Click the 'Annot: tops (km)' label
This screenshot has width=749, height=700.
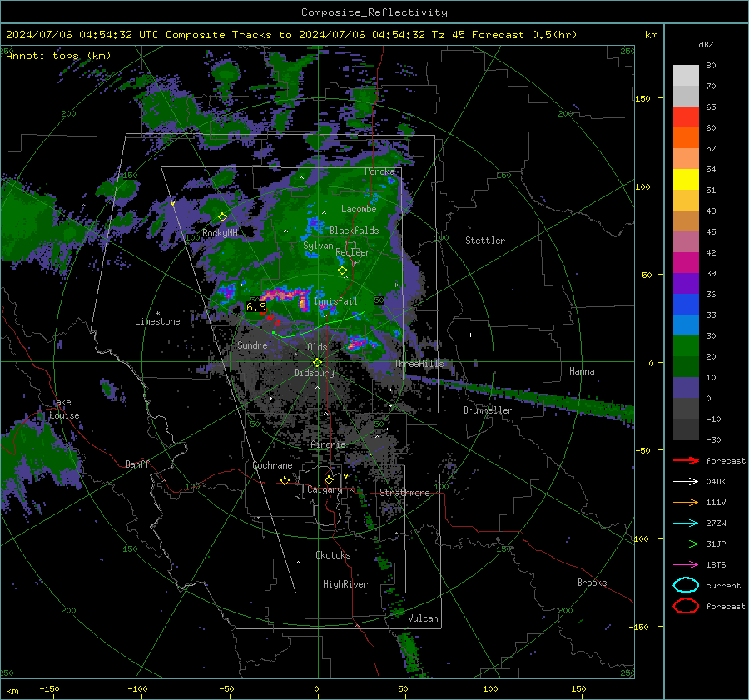pos(58,56)
